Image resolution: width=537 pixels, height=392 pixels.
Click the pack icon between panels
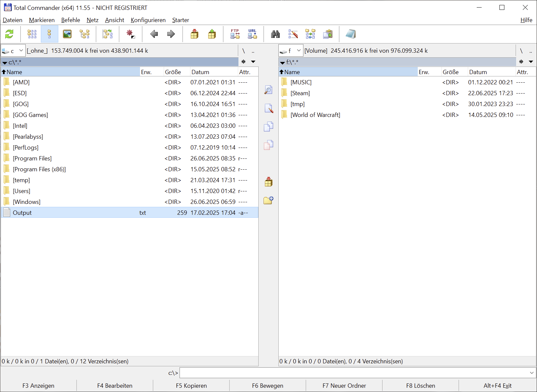(x=268, y=182)
